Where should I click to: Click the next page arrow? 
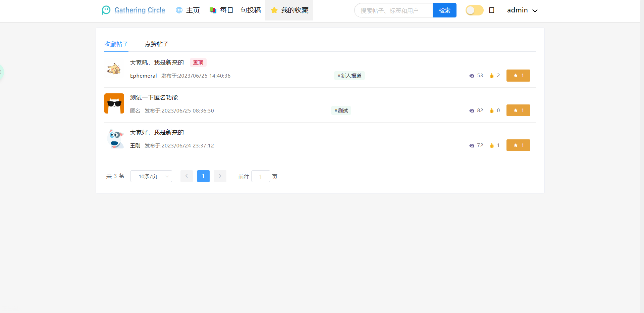pos(220,176)
